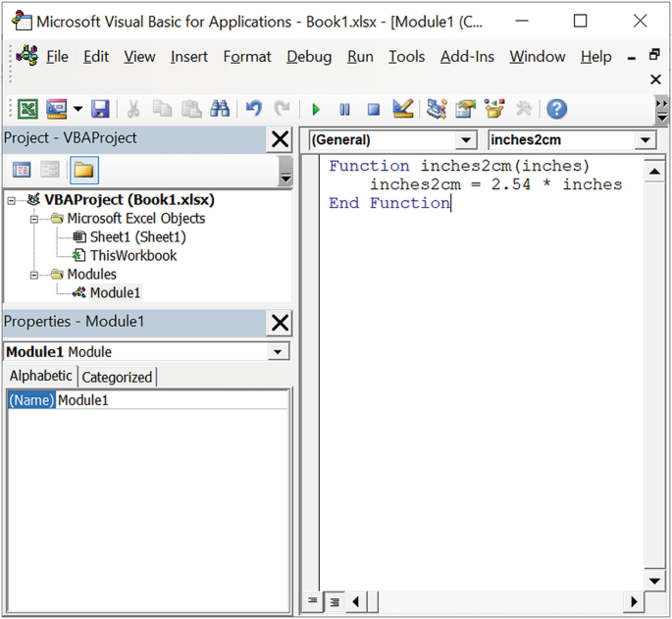Toggle Design Mode icon in toolbar
Image resolution: width=672 pixels, height=619 pixels.
coord(402,110)
